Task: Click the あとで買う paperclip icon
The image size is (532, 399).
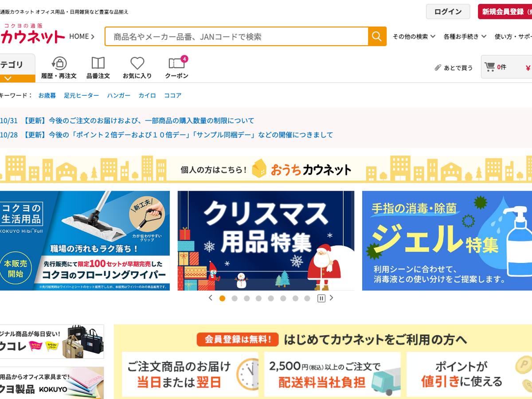Action: pos(438,67)
